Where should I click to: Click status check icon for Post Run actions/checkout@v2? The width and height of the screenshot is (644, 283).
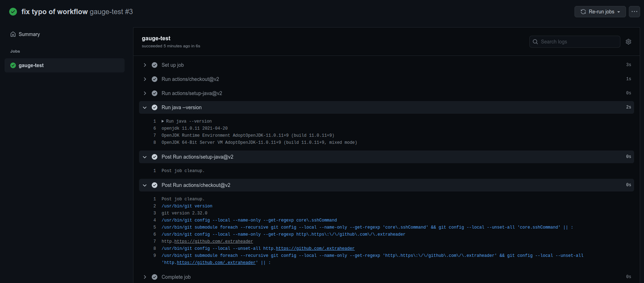[x=155, y=185]
